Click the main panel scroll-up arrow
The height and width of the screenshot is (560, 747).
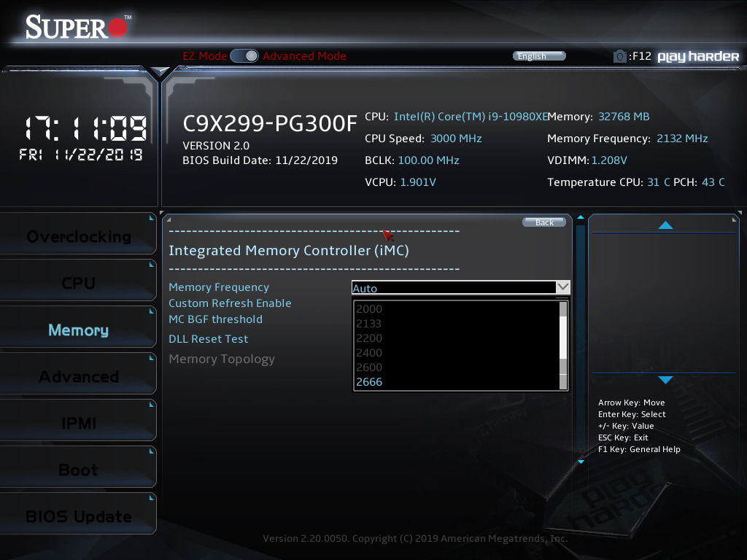[580, 217]
